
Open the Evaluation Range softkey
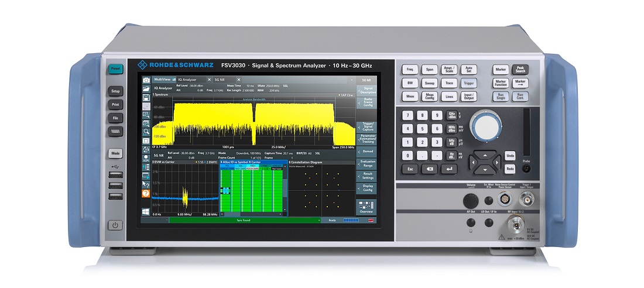pyautogui.click(x=366, y=163)
